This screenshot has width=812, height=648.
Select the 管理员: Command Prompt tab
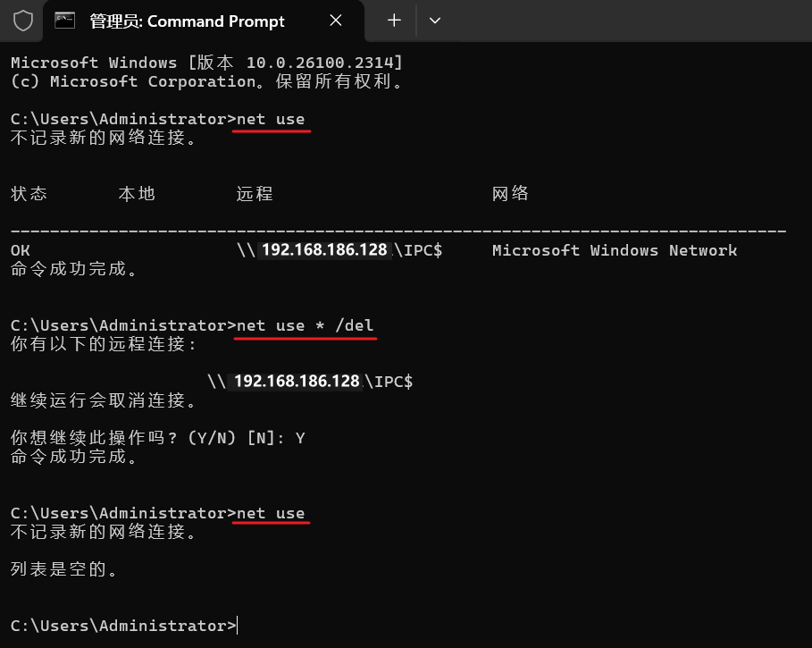pos(187,21)
